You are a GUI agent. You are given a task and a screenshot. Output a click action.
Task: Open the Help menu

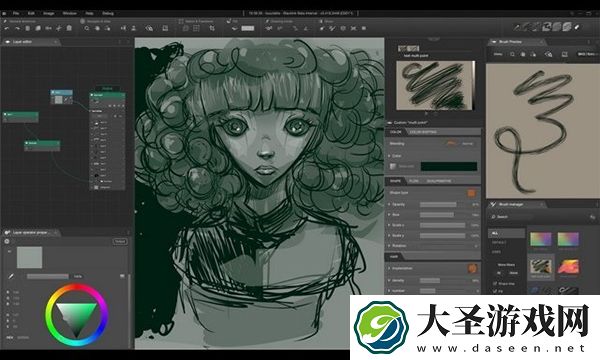89,13
